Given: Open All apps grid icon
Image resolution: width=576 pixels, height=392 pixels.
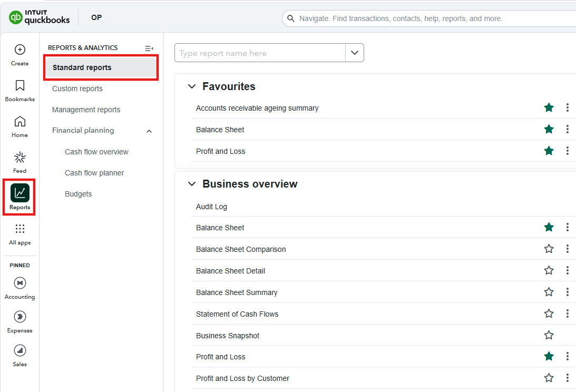Looking at the screenshot, I should pos(20,229).
